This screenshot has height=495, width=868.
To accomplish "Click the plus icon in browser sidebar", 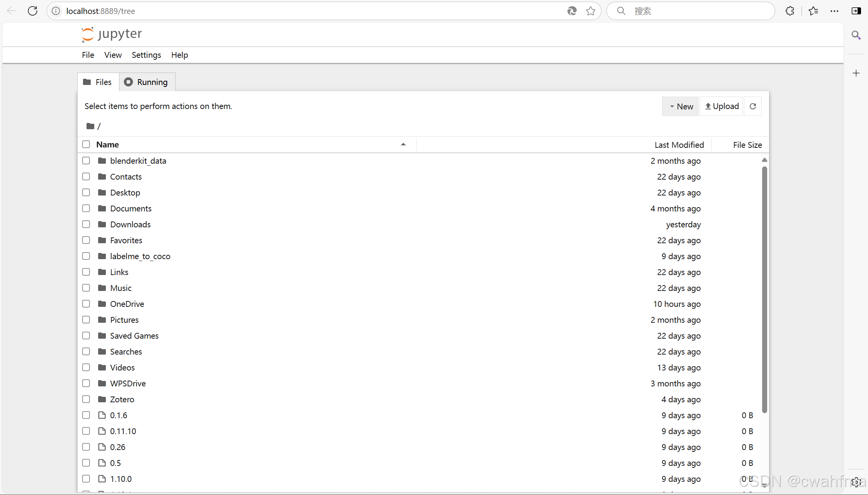I will click(856, 73).
